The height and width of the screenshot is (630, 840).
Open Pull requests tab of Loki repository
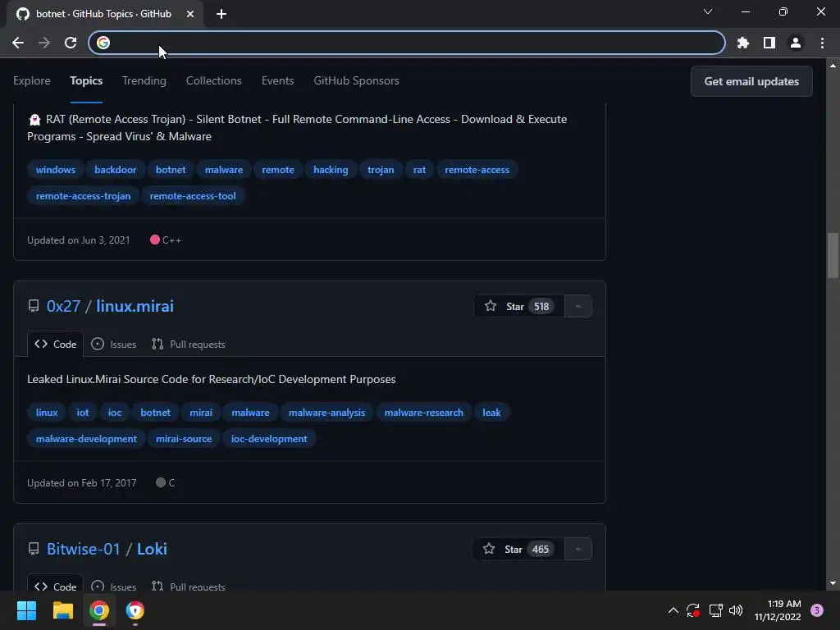click(189, 587)
